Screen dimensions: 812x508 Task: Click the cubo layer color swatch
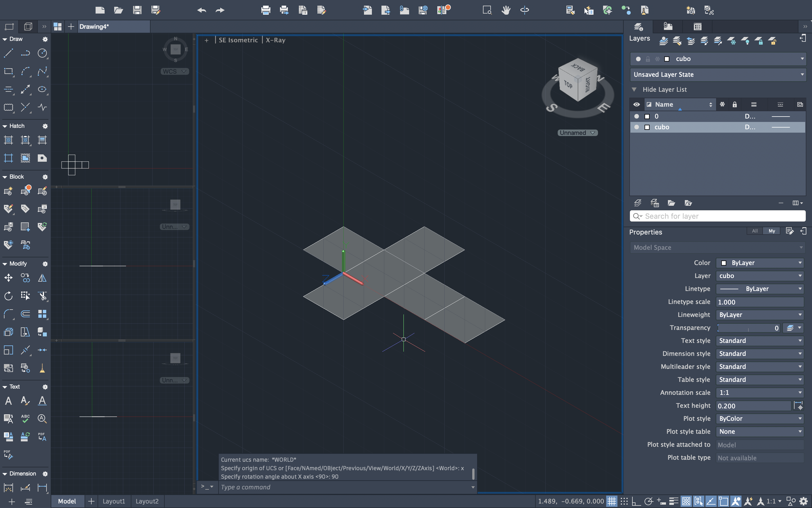point(647,127)
